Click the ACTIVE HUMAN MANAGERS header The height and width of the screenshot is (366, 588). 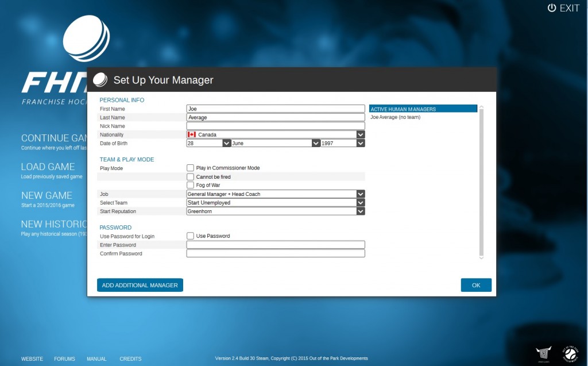tap(423, 109)
